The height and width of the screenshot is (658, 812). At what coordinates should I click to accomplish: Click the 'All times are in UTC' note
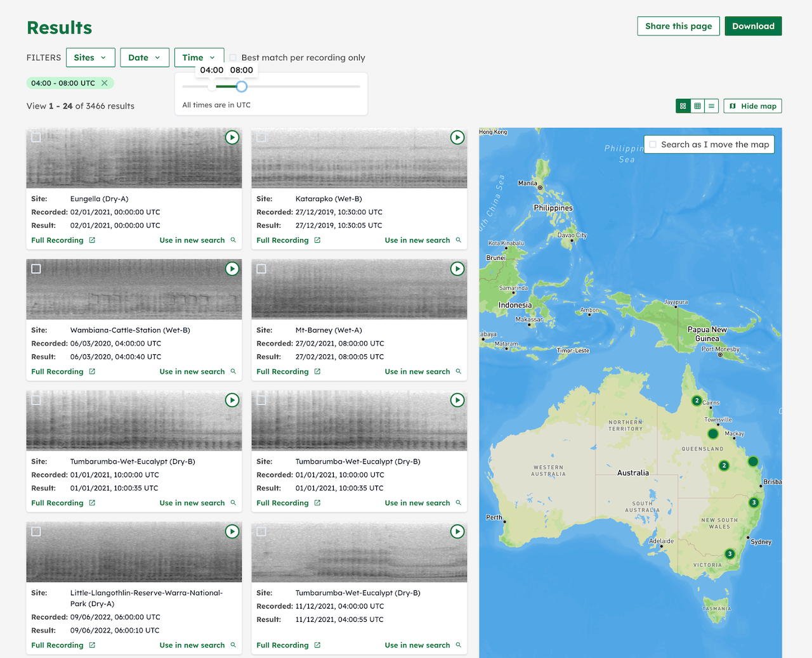[x=216, y=105]
